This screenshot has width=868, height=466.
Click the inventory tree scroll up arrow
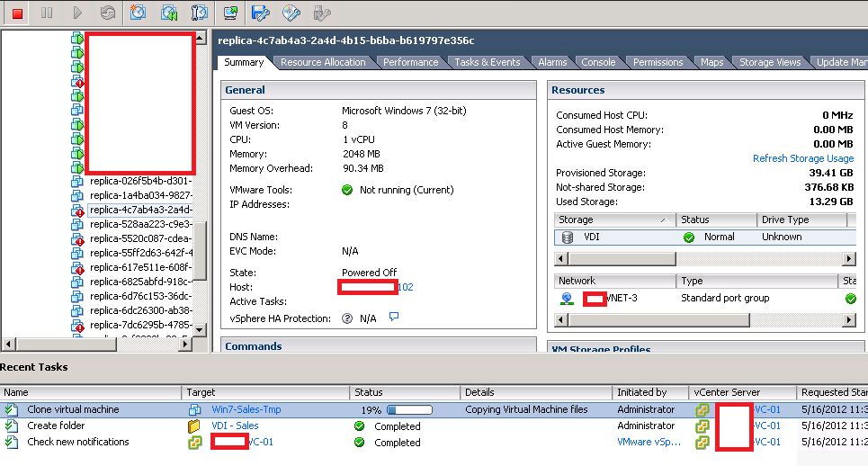[x=200, y=38]
